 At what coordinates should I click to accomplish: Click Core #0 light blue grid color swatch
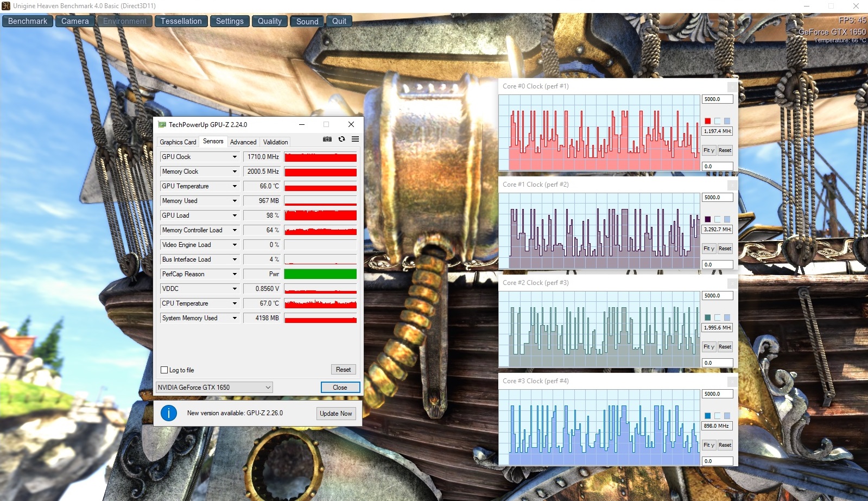(727, 121)
